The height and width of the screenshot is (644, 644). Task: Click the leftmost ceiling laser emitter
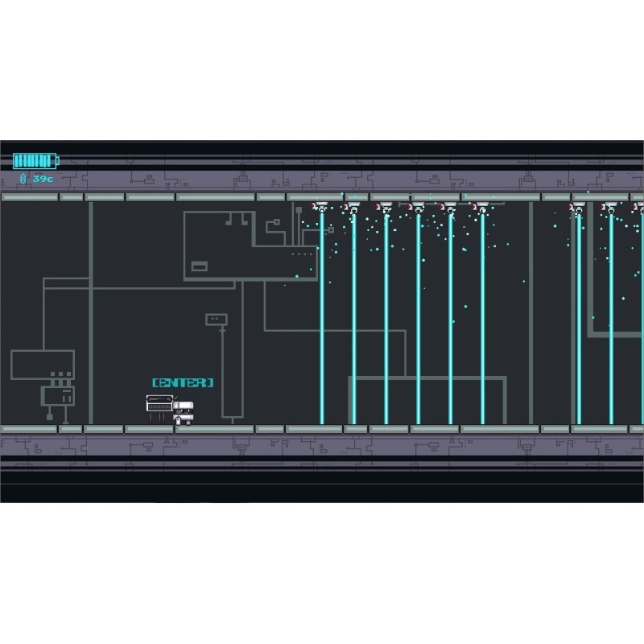click(321, 208)
